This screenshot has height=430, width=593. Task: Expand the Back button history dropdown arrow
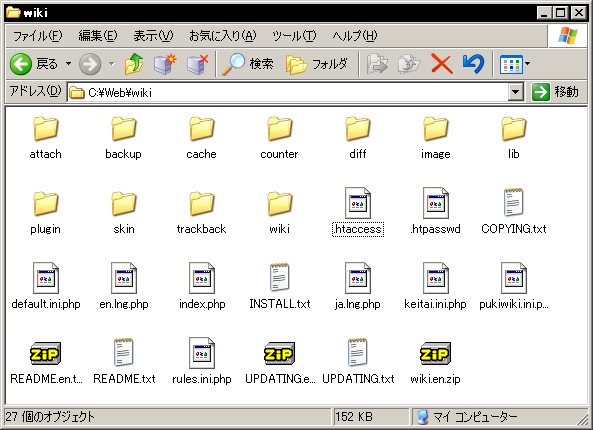tap(68, 64)
